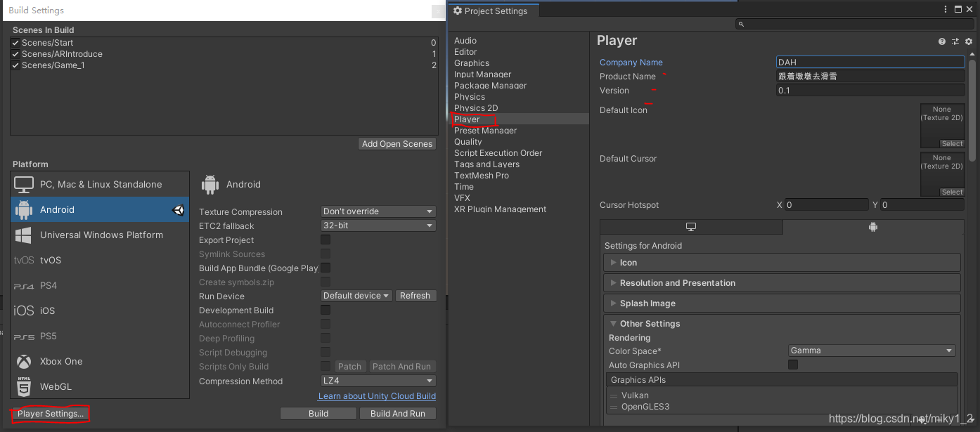
Task: Expand Splash Image section
Action: click(x=782, y=303)
